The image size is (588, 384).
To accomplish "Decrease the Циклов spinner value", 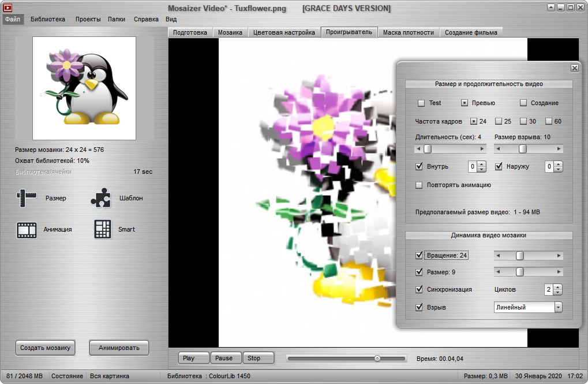I will [558, 292].
